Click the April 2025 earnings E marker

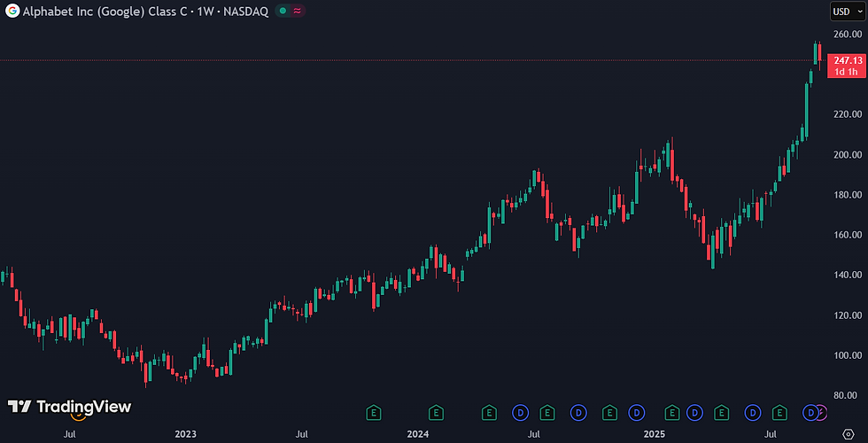tap(721, 412)
